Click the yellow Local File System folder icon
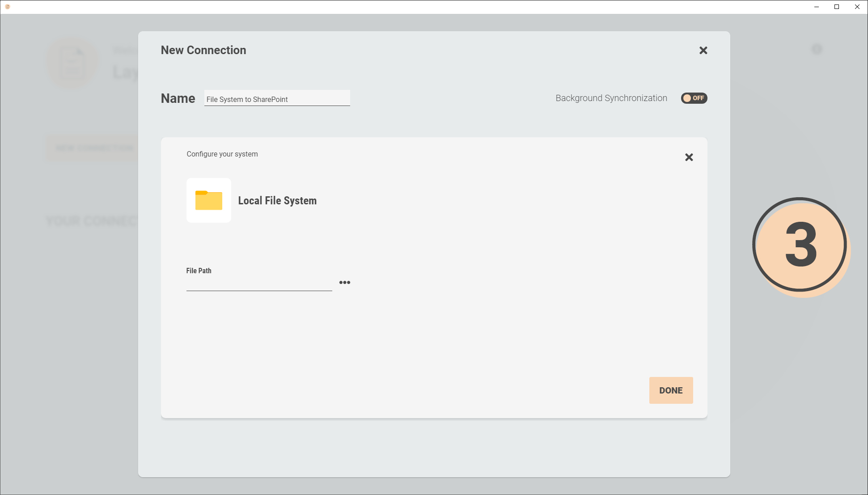Screen dimensions: 868x495 click(x=209, y=200)
